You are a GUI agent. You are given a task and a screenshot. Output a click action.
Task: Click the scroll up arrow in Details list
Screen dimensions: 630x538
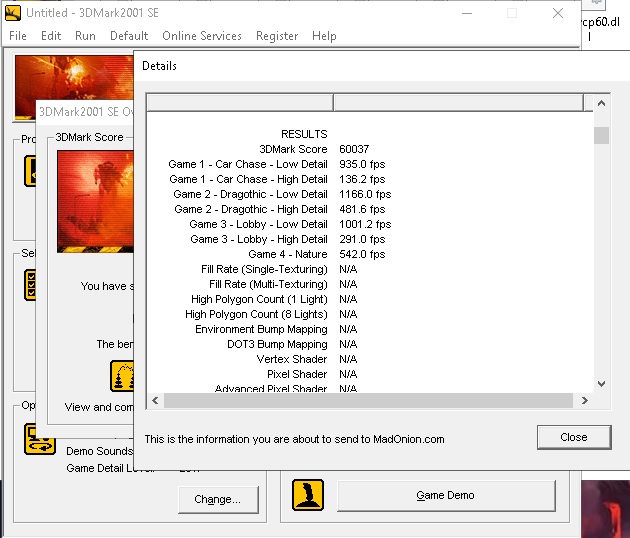[601, 103]
